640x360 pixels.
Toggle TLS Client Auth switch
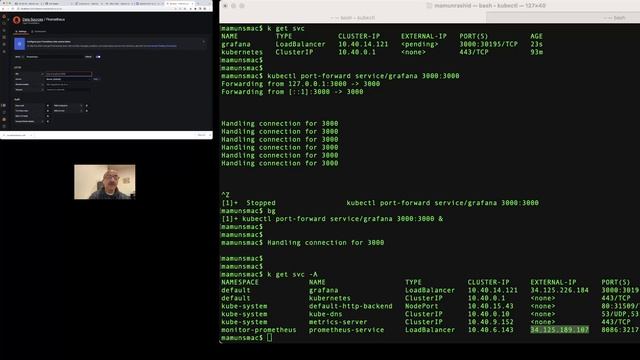click(x=48, y=111)
